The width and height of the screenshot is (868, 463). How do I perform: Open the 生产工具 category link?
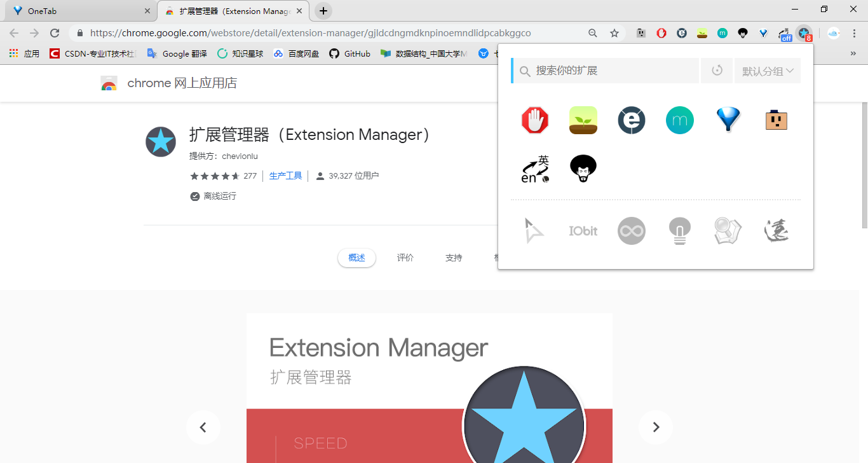tap(285, 176)
